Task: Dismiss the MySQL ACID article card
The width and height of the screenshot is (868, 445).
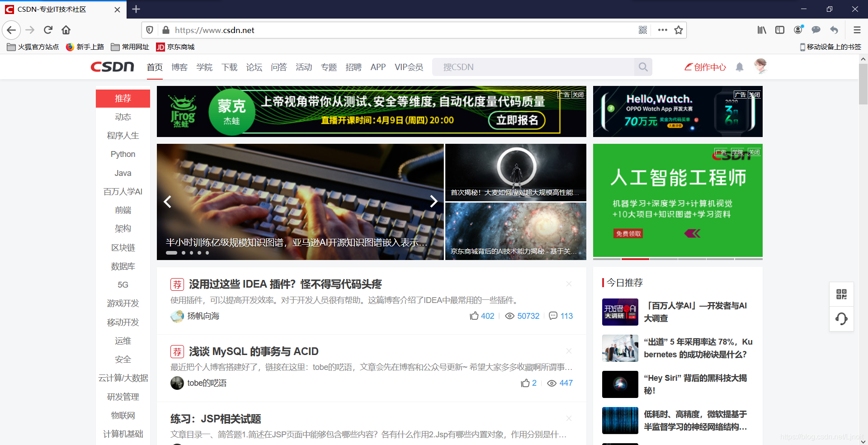Action: click(569, 351)
